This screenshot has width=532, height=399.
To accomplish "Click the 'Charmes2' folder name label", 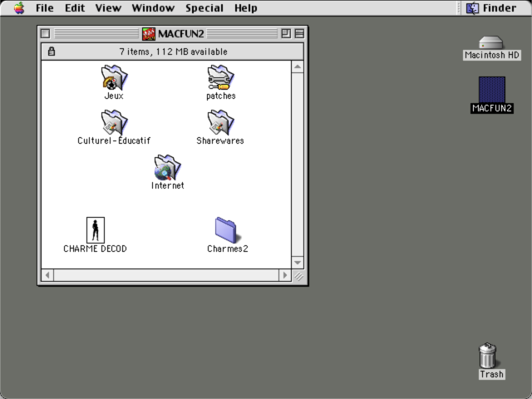I will (x=228, y=249).
